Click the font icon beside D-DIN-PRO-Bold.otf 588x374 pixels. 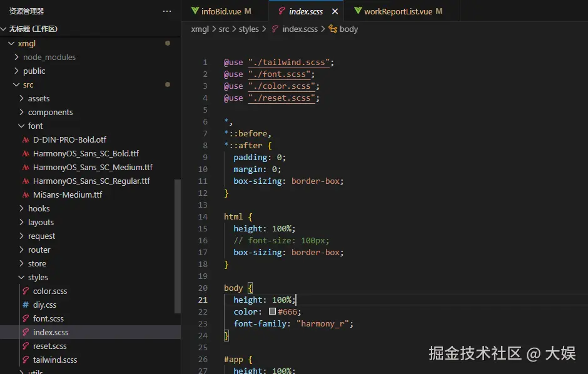point(26,140)
